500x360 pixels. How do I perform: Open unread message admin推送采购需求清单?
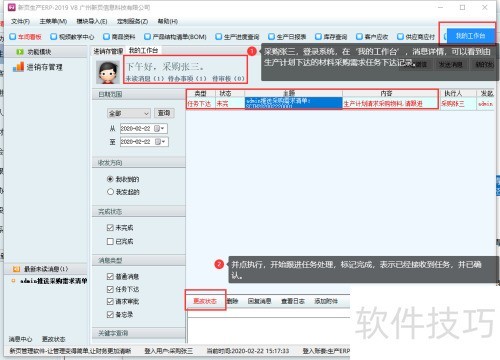click(53, 281)
